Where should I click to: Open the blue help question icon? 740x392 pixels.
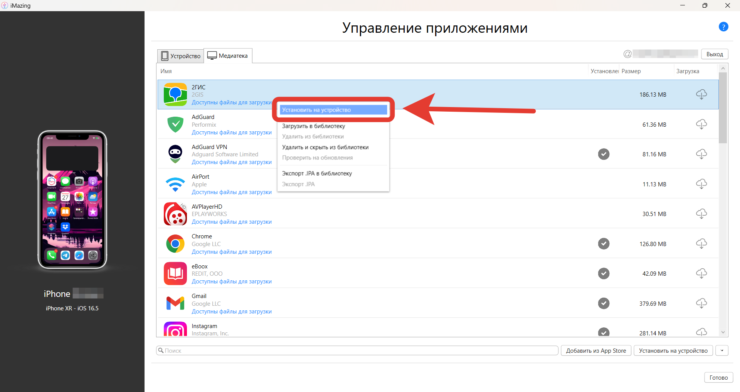point(723,26)
